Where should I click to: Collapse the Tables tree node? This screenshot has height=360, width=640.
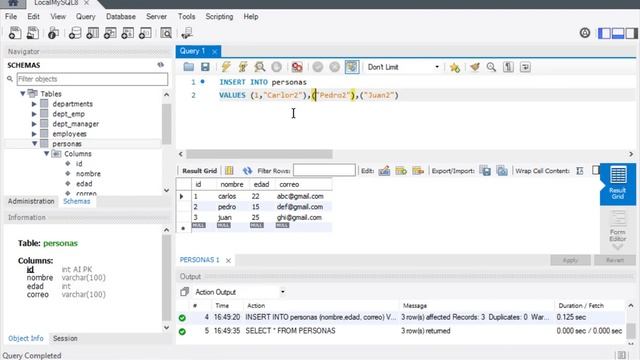23,93
